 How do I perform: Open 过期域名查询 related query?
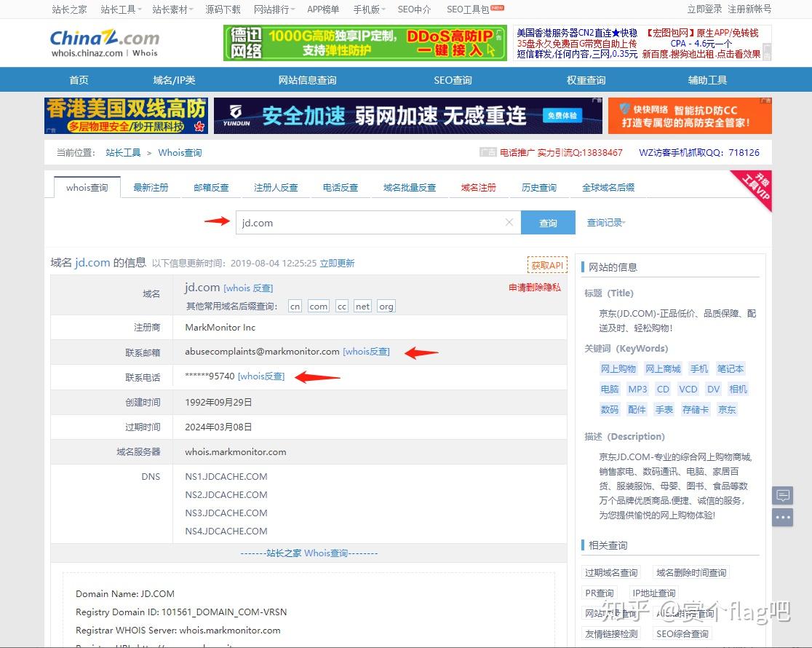point(611,572)
